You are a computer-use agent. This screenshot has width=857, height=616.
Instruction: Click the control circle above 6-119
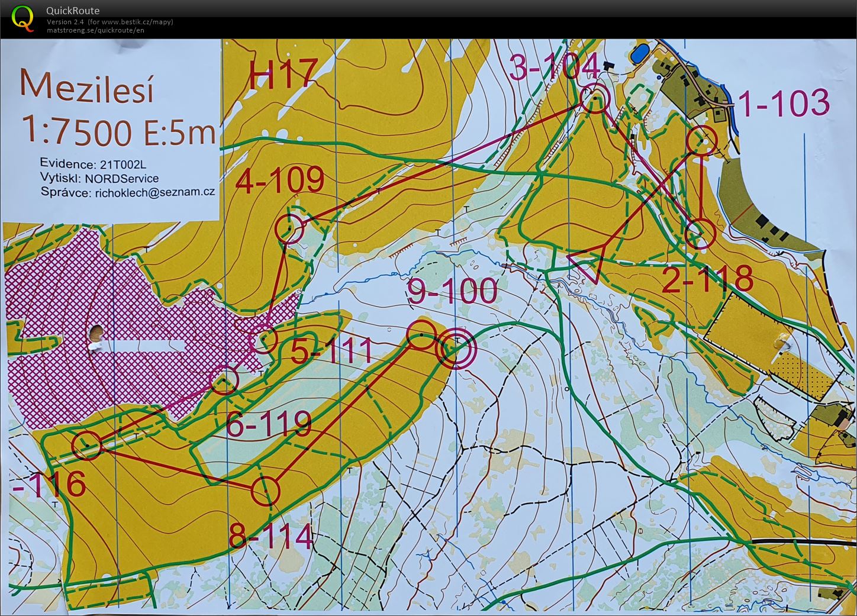point(223,380)
